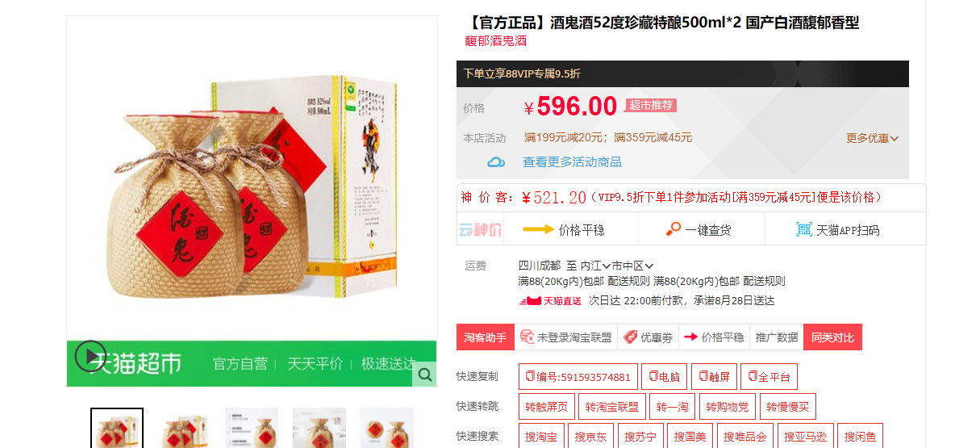
Task: Click the 云神价 logo icon
Action: point(481,230)
